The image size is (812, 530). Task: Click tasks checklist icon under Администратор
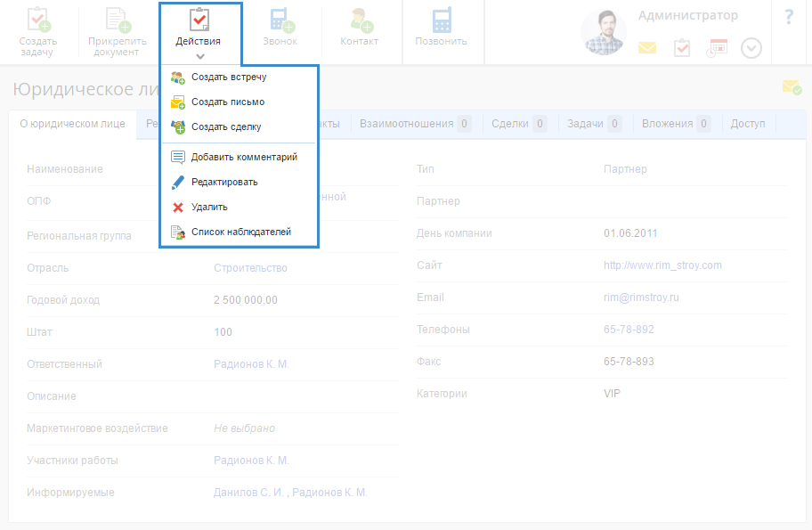point(682,48)
